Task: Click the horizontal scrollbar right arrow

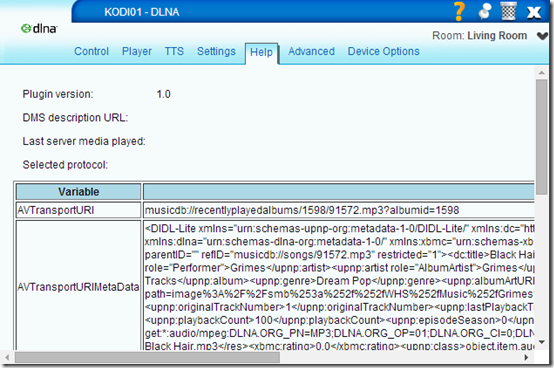Action: 526,357
